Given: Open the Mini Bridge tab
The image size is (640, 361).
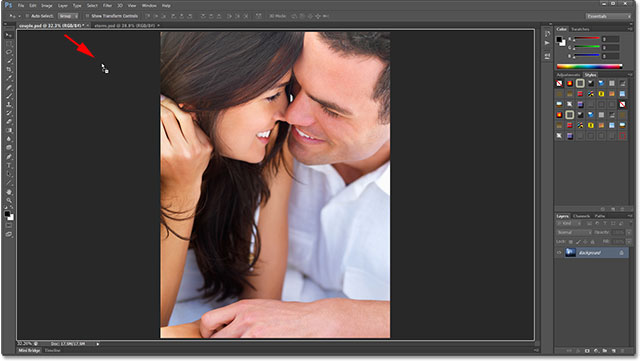Looking at the screenshot, I should coord(29,350).
